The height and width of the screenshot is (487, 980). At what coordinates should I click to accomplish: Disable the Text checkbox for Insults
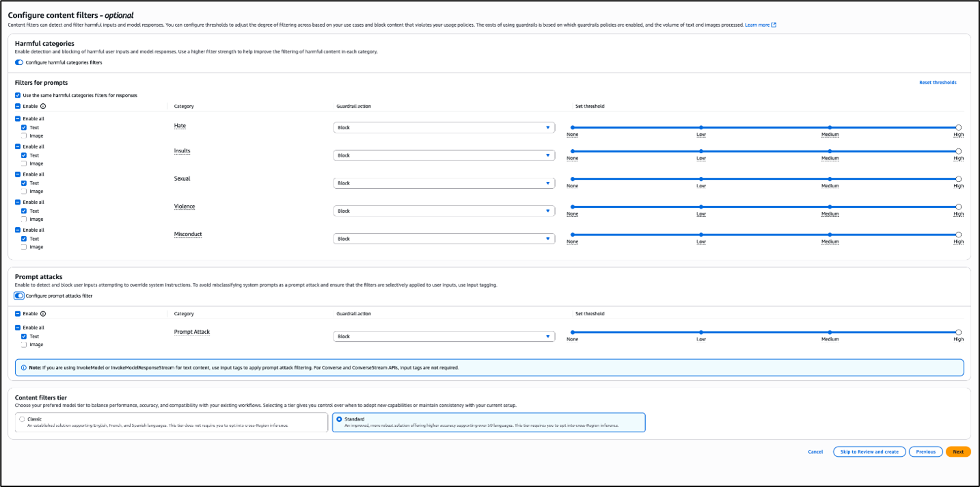(x=25, y=155)
